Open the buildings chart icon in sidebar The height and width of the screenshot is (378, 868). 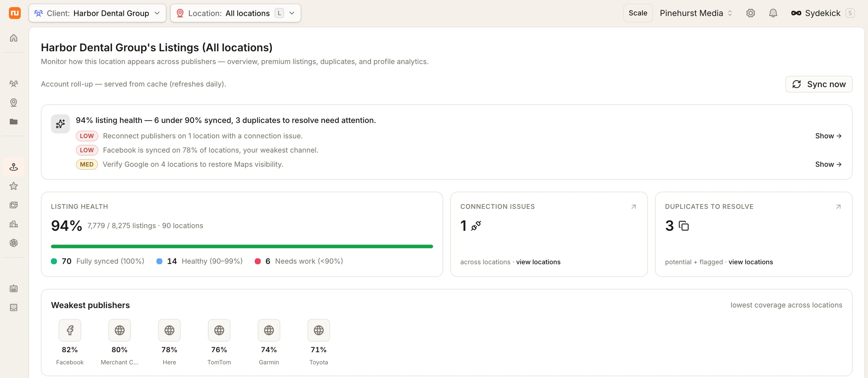coord(14,224)
